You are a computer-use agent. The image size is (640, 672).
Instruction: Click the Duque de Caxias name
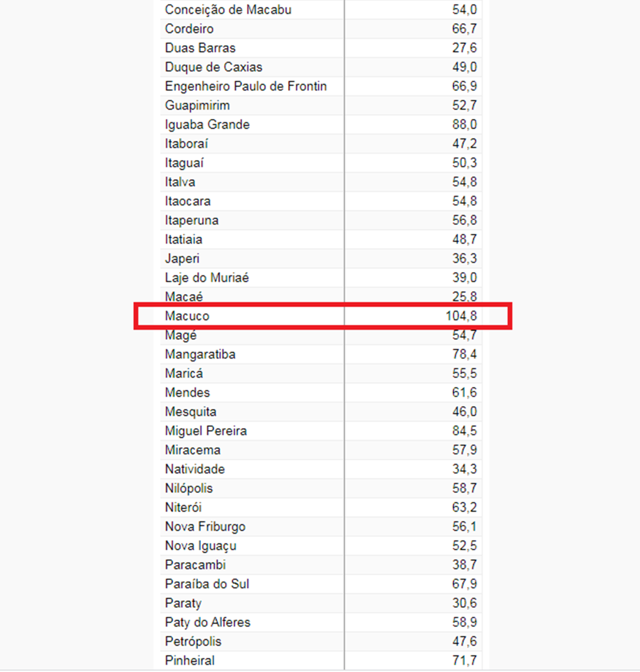coord(214,67)
